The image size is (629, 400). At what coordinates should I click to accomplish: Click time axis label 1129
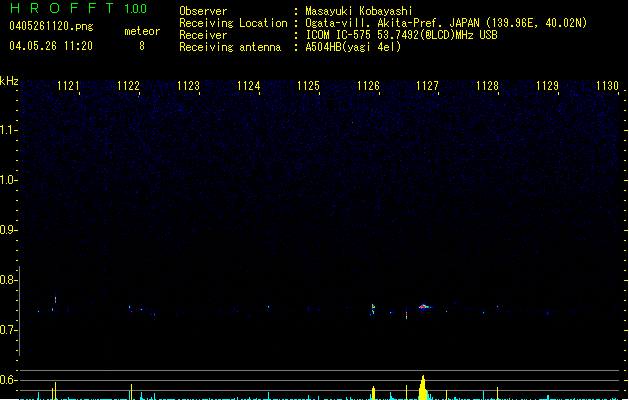pyautogui.click(x=547, y=85)
